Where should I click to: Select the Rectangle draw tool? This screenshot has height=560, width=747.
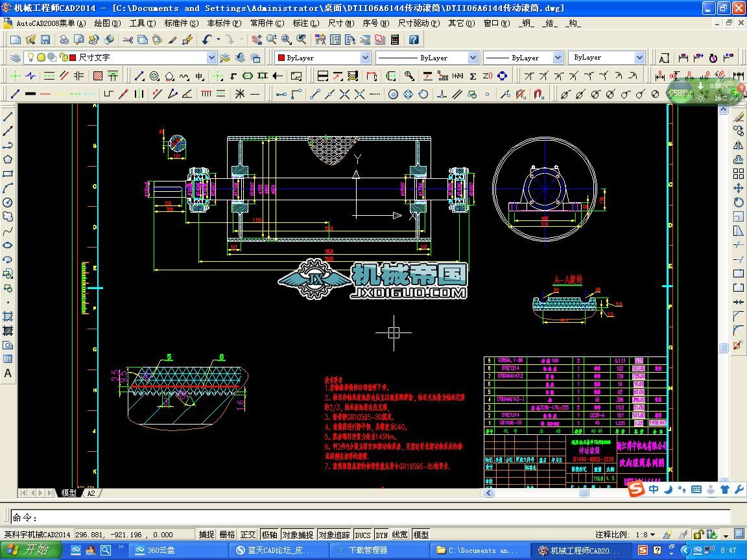pos(8,174)
